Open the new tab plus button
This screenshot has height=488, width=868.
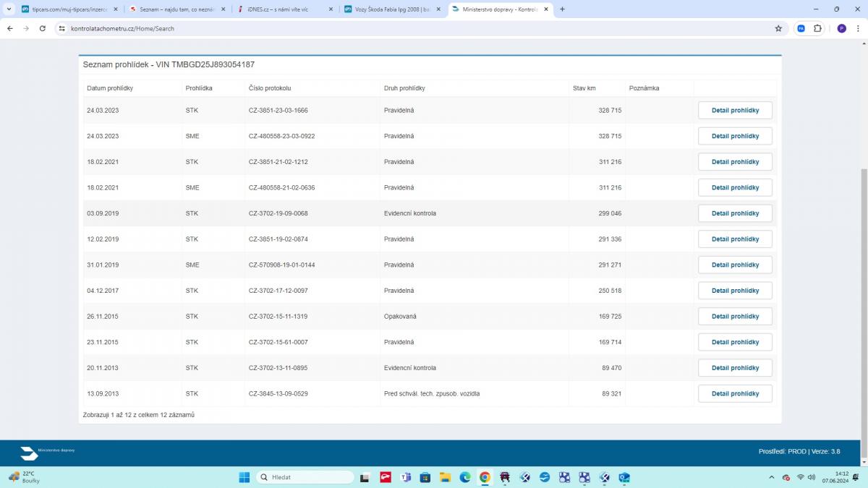tap(562, 9)
